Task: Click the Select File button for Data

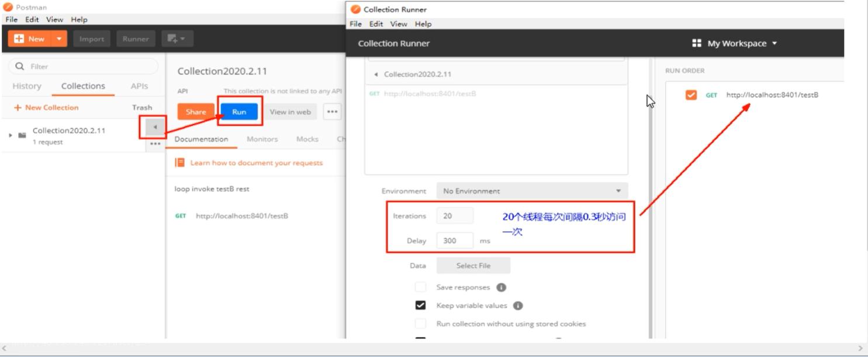Action: coord(473,266)
